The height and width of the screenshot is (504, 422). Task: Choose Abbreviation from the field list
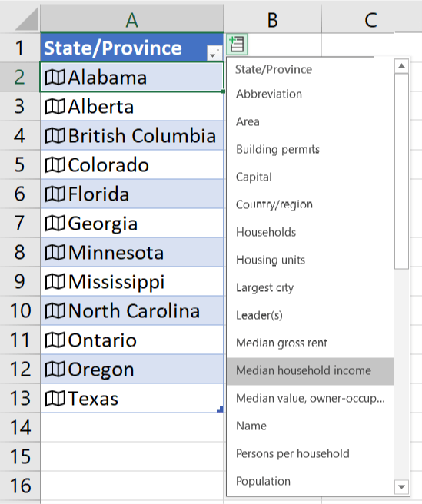(x=310, y=94)
